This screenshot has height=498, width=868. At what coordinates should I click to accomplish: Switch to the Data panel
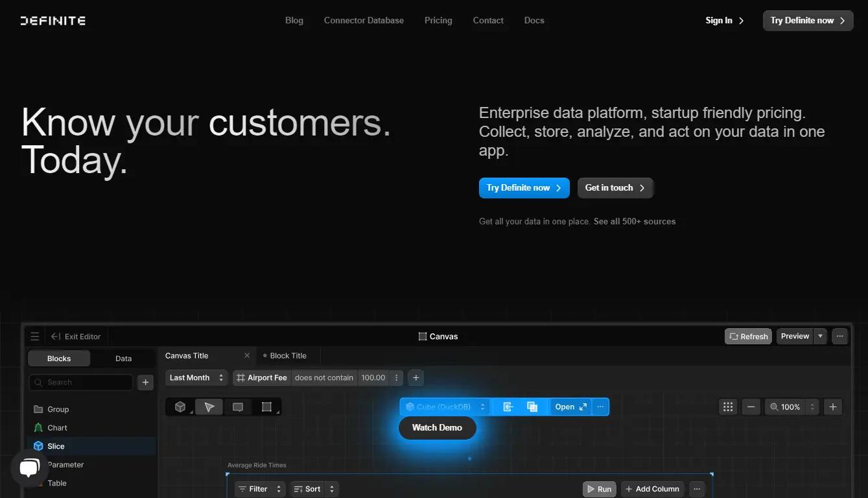123,359
